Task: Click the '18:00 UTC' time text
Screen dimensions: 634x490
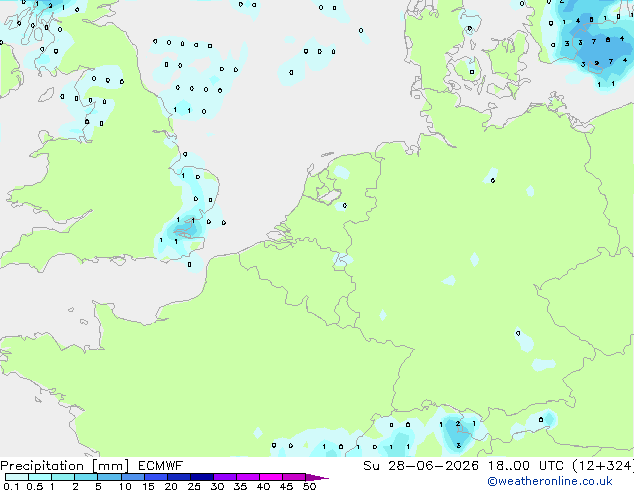Action: [x=526, y=466]
